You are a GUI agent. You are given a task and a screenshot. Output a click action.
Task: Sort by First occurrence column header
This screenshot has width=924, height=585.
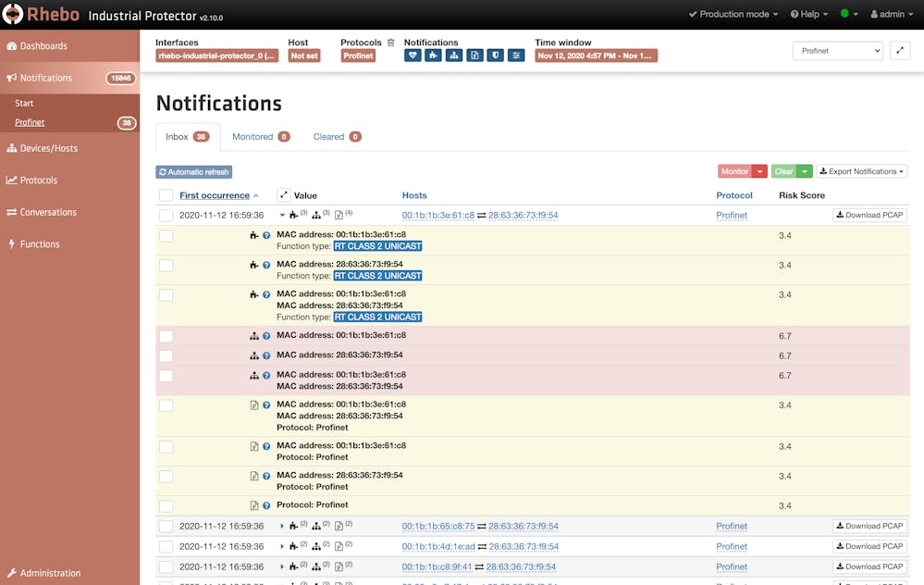click(x=215, y=195)
